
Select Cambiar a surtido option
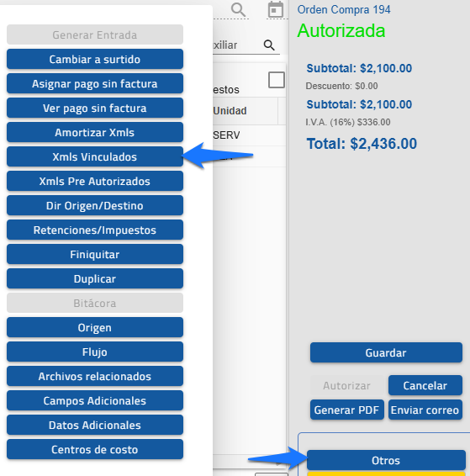point(95,59)
